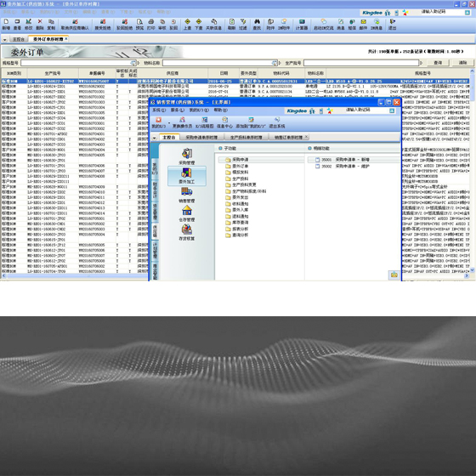Viewport: 476px width, 476px height.
Task: Click the 刷新 (Refresh) toolbar icon
Action: 231,25
